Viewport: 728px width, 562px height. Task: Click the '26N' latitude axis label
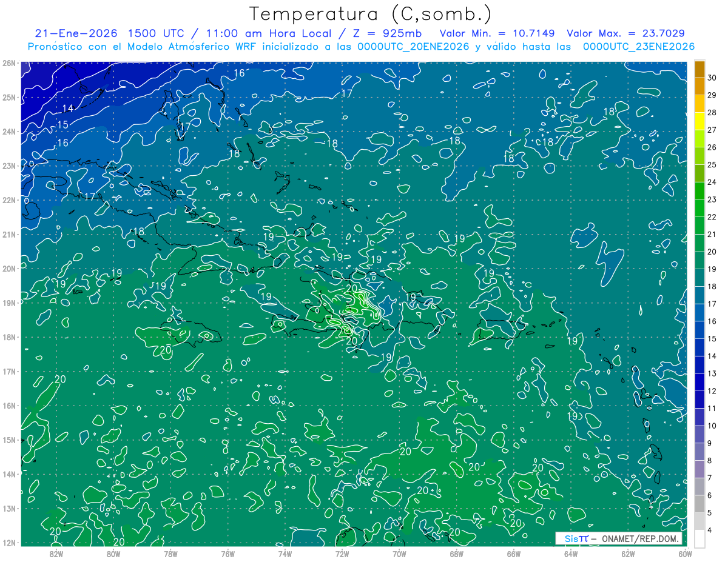point(9,62)
